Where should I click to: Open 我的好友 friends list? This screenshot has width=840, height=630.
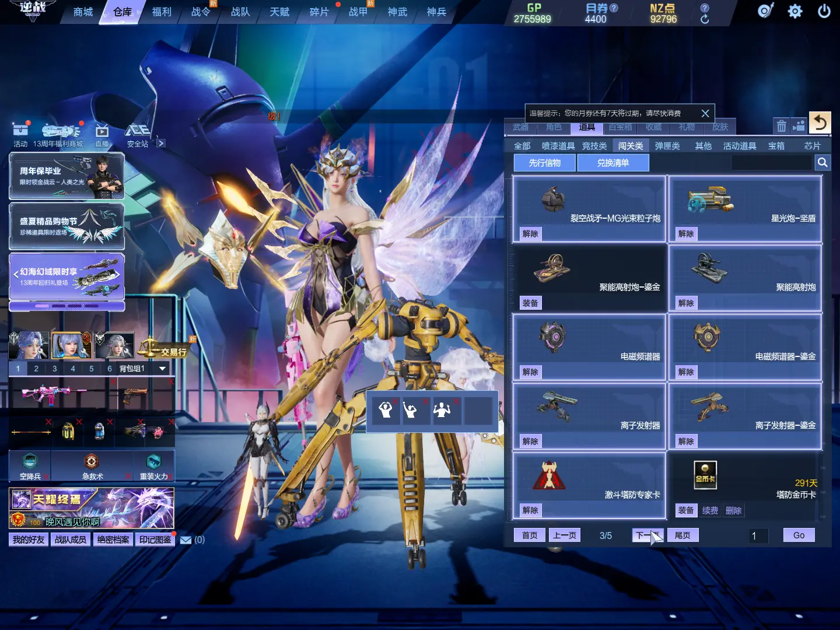(x=29, y=540)
